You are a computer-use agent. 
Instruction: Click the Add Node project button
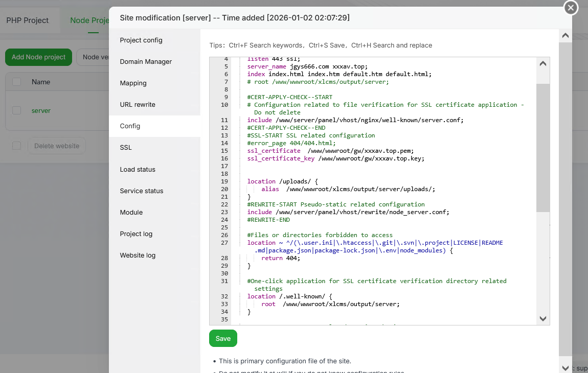pyautogui.click(x=38, y=57)
